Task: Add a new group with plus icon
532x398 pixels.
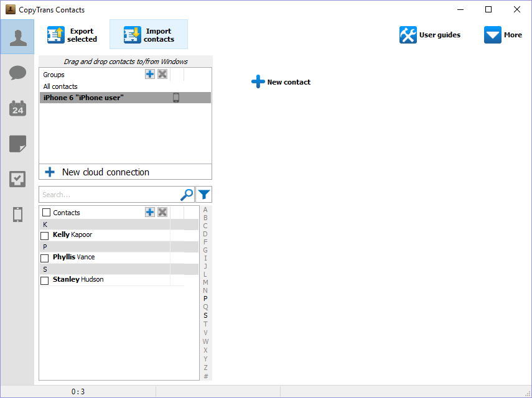Action: tap(149, 74)
